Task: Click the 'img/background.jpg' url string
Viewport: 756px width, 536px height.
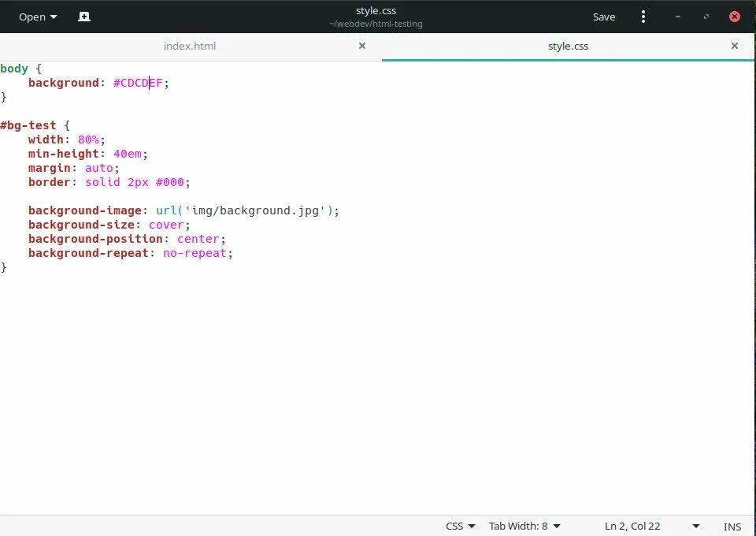Action: coord(255,210)
